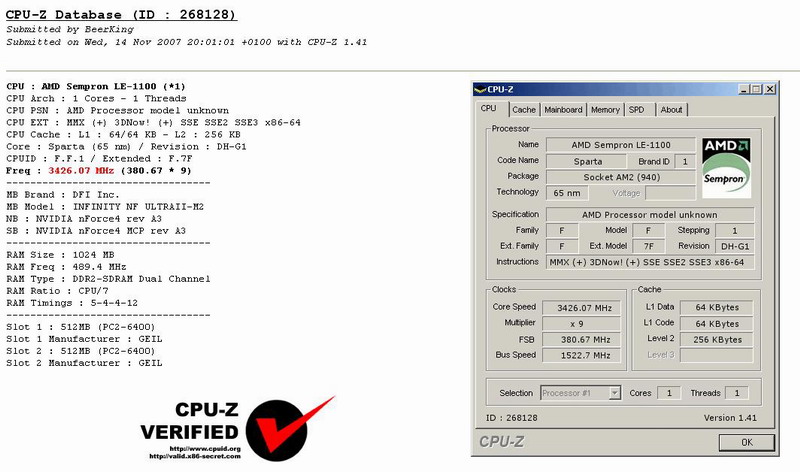Click the empty Level 3 cache field
The width and height of the screenshot is (800, 472).
point(717,355)
